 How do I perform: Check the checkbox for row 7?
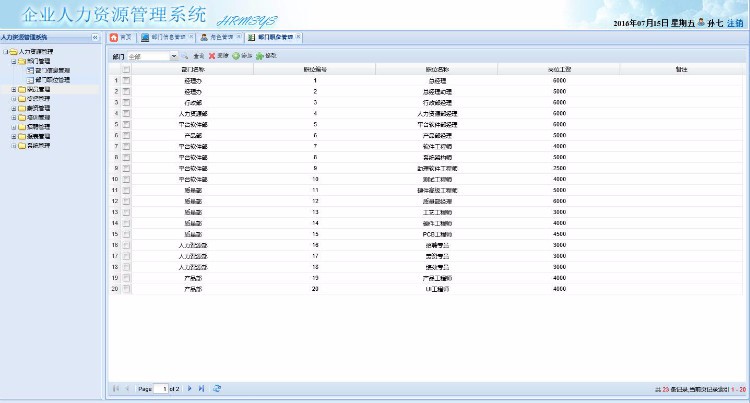(126, 146)
